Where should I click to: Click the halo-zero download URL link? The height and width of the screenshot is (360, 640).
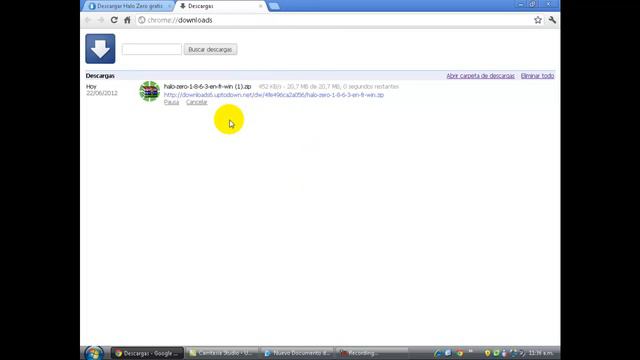(x=274, y=95)
